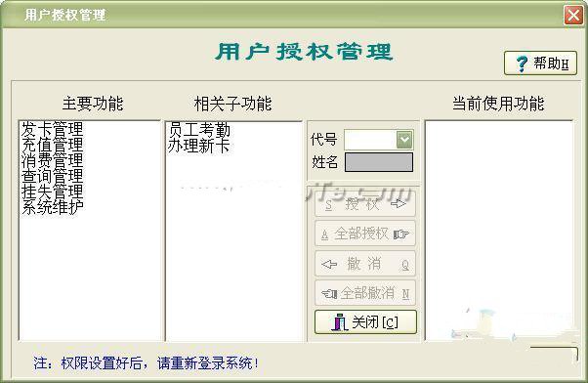Click the 姓名 gray input field
This screenshot has height=383, width=588.
point(379,162)
